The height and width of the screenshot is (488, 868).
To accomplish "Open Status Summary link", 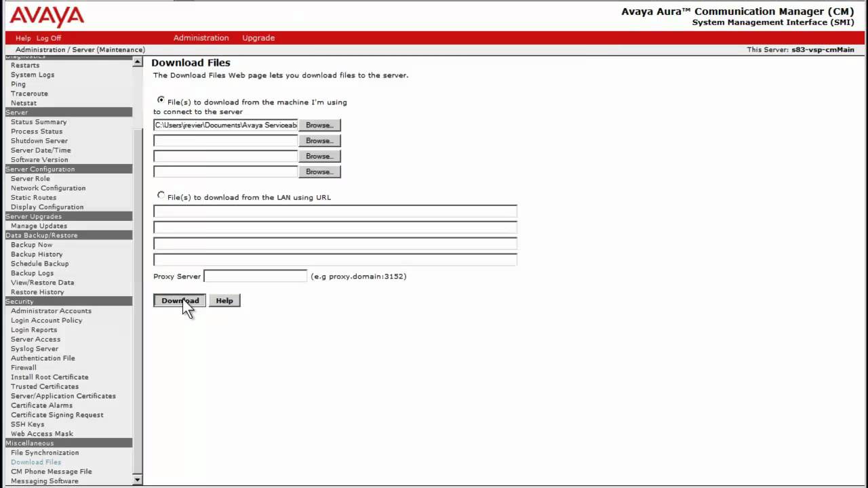I will click(39, 122).
